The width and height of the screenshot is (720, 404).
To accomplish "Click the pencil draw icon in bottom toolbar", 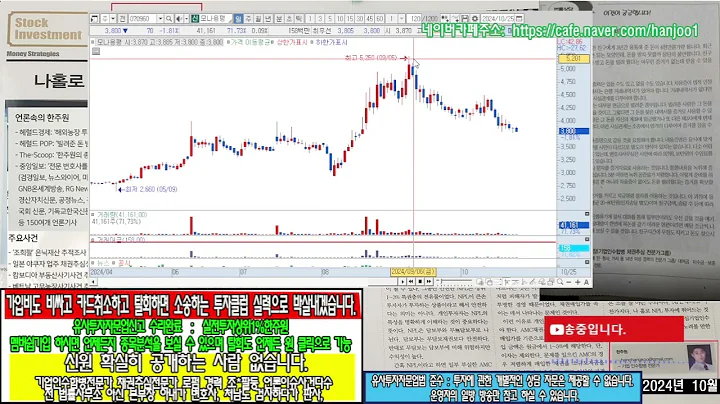I will (x=533, y=281).
